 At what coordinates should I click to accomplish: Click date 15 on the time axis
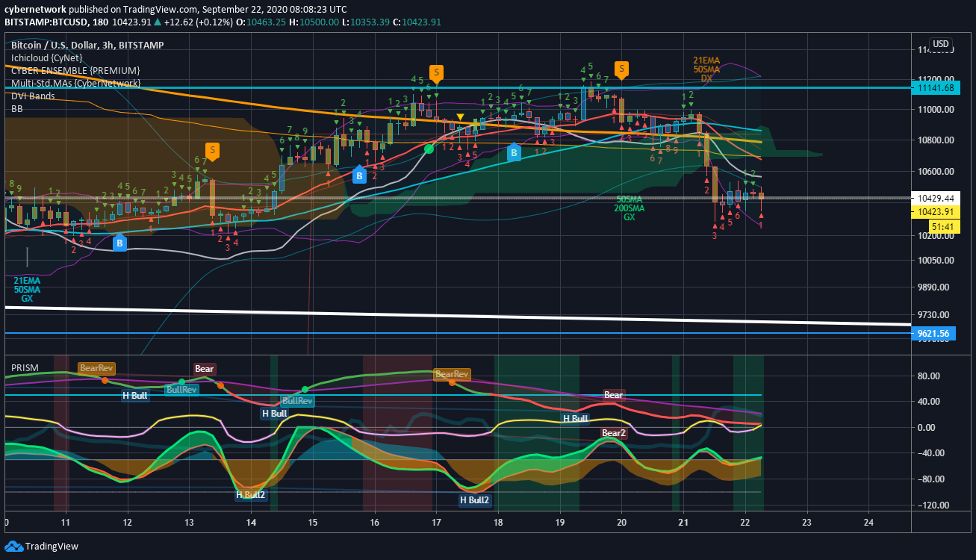click(x=312, y=522)
